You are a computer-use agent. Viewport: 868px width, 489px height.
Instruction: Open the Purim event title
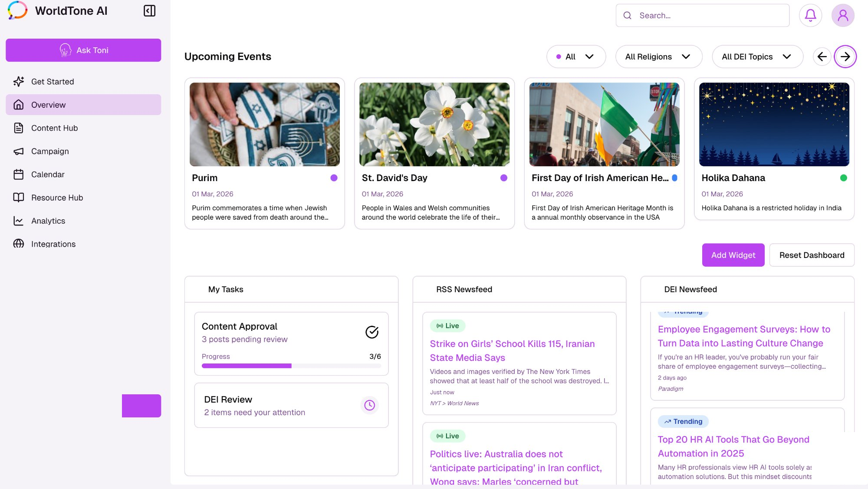pos(204,178)
